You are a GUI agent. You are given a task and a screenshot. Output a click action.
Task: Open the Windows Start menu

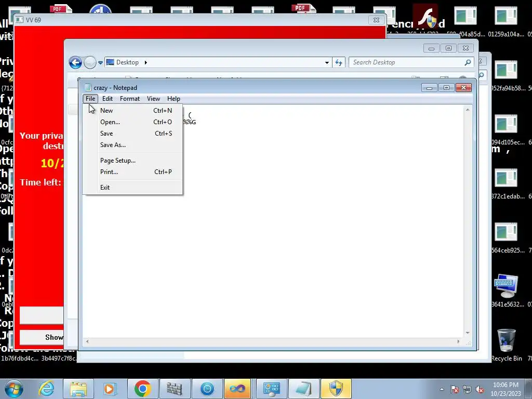(14, 389)
